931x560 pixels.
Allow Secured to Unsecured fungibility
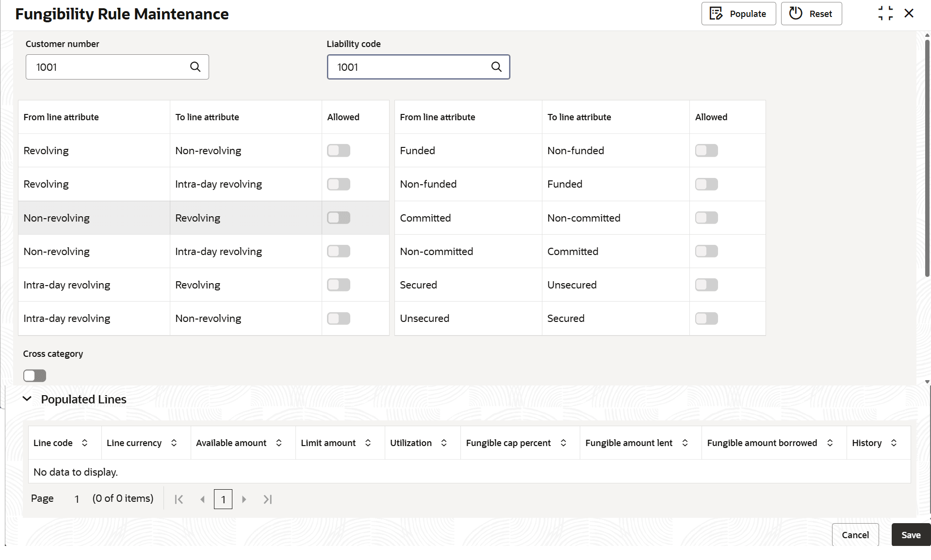(706, 285)
